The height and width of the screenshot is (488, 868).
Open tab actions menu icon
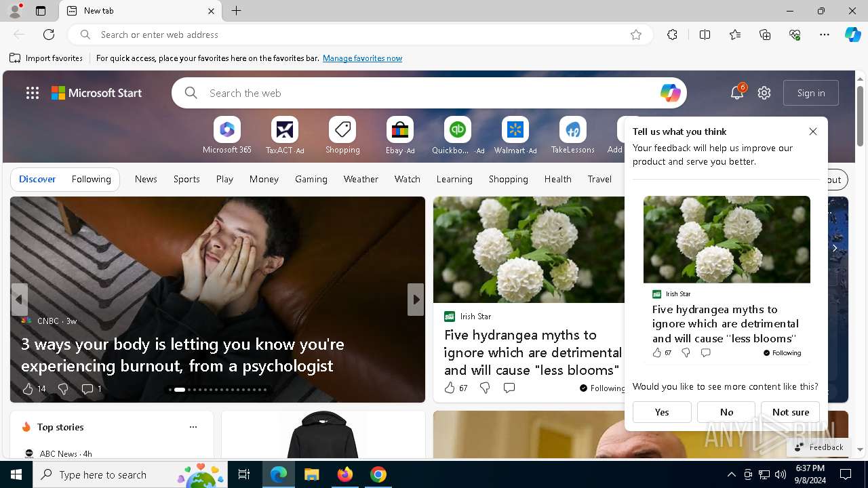point(41,11)
